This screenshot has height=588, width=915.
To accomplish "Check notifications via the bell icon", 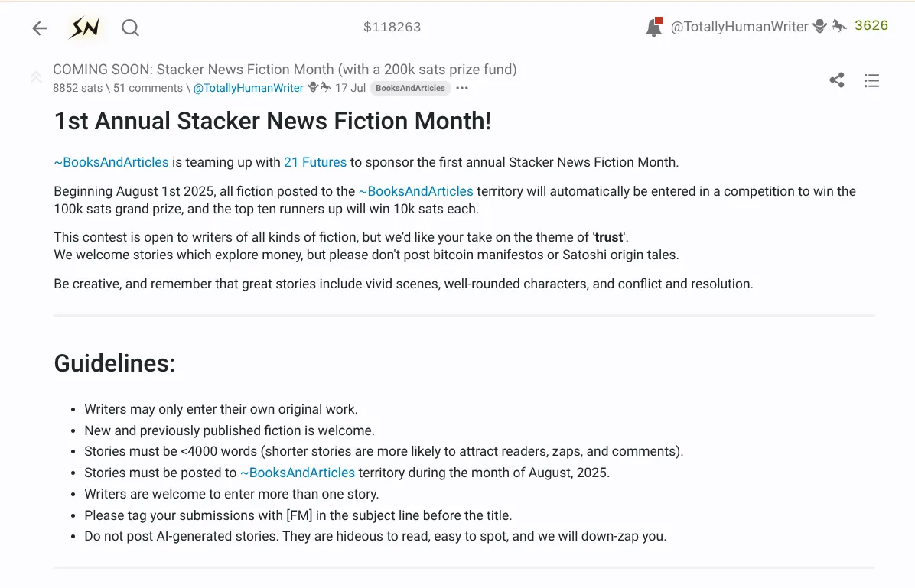I will pos(654,27).
